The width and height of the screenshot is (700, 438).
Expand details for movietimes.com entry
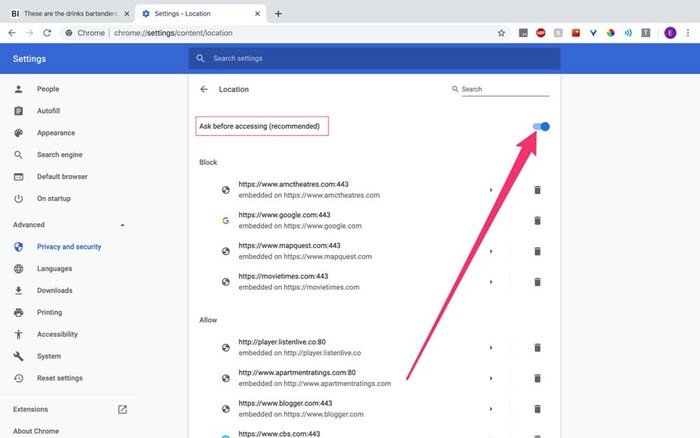(x=491, y=282)
